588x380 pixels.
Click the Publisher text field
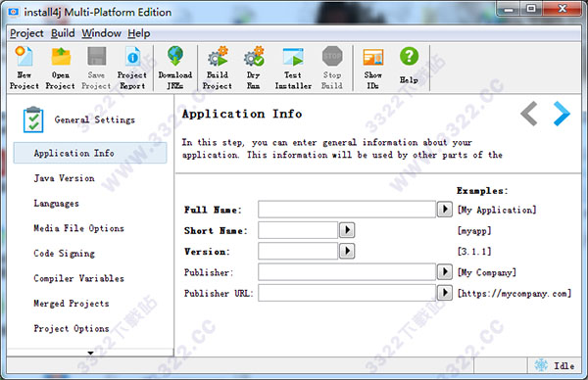(x=347, y=272)
